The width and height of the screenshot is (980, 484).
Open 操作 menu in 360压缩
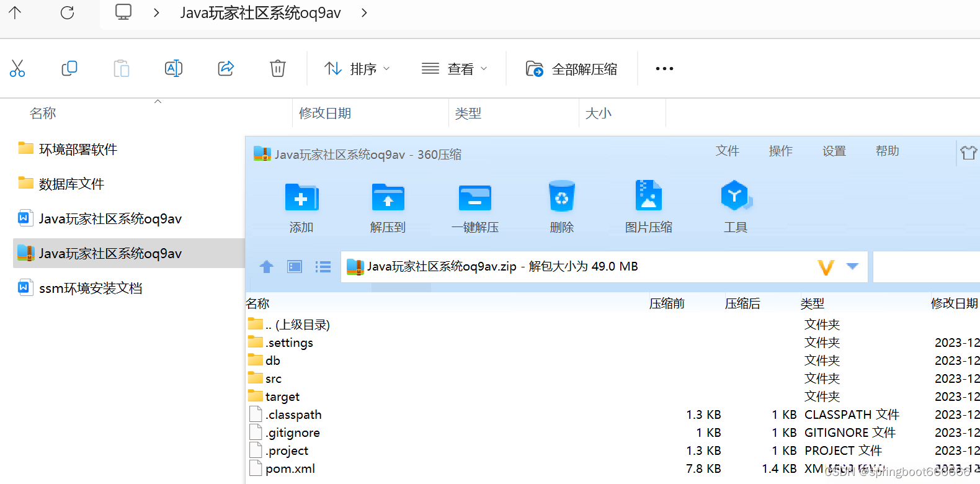click(x=781, y=151)
